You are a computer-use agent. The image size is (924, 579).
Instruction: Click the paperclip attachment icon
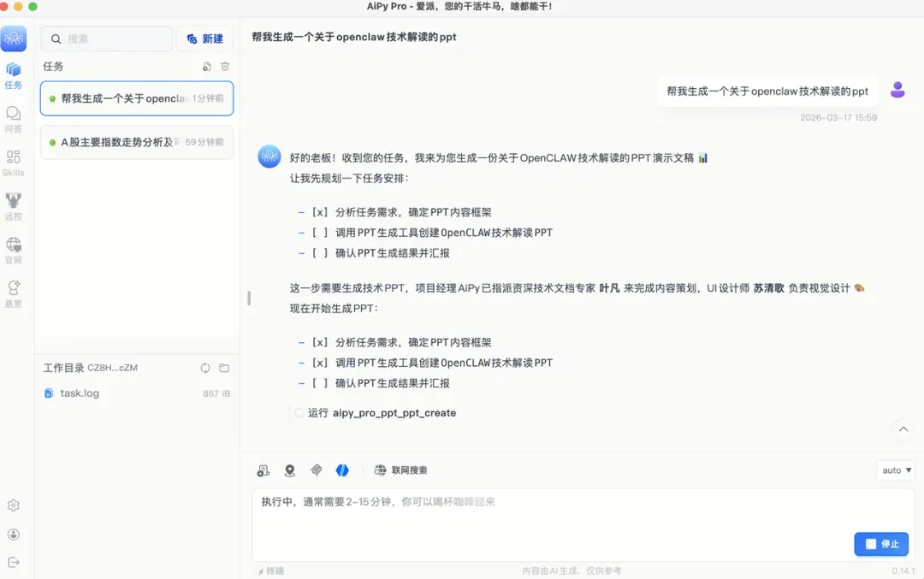[316, 470]
